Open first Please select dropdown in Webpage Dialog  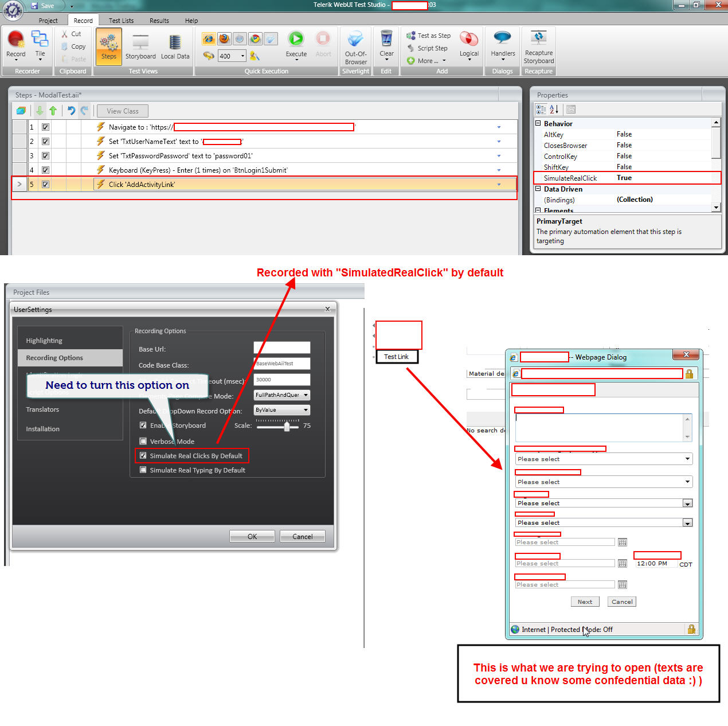[604, 459]
